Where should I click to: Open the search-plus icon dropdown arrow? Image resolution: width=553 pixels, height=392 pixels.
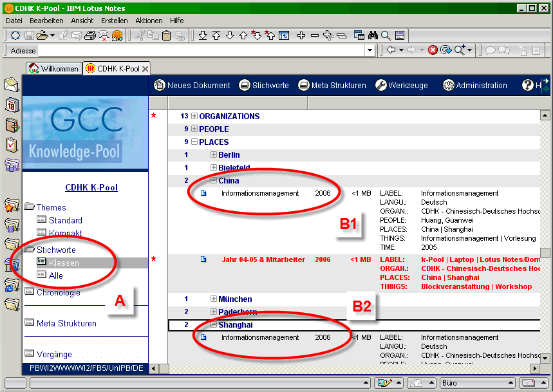[470, 50]
